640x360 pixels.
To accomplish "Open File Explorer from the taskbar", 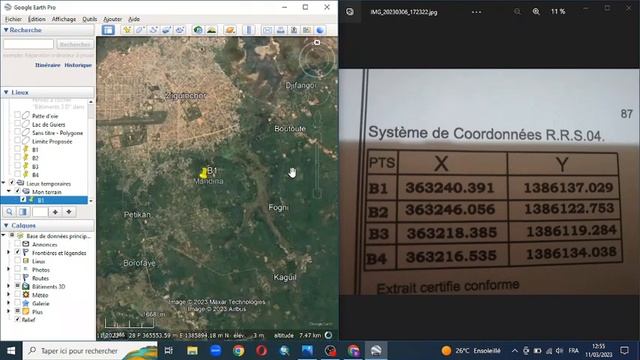I will [x=192, y=351].
